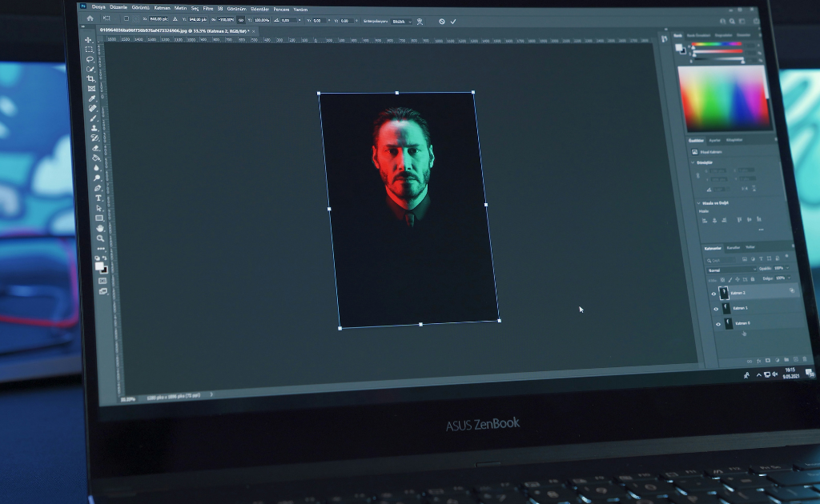Toggle lock position icon
The image size is (820, 504).
tap(738, 279)
